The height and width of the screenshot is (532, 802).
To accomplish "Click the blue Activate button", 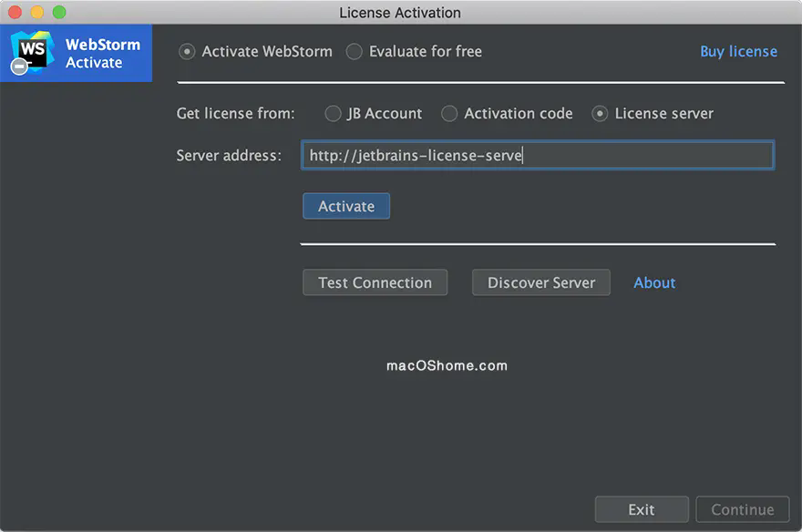I will coord(346,206).
